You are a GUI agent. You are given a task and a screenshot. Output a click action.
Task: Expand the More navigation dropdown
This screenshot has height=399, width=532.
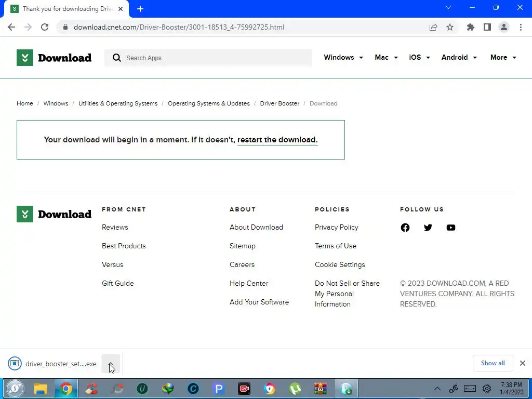tap(503, 57)
